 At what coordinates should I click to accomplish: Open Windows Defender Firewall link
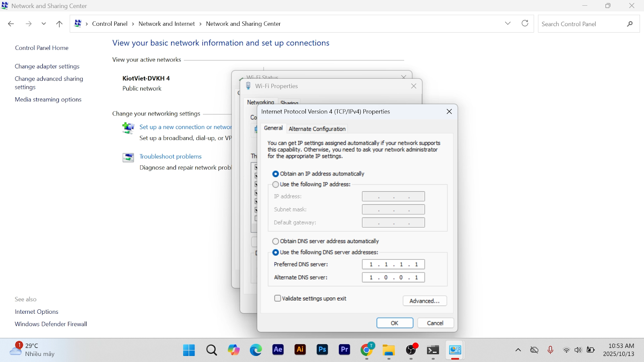[51, 324]
